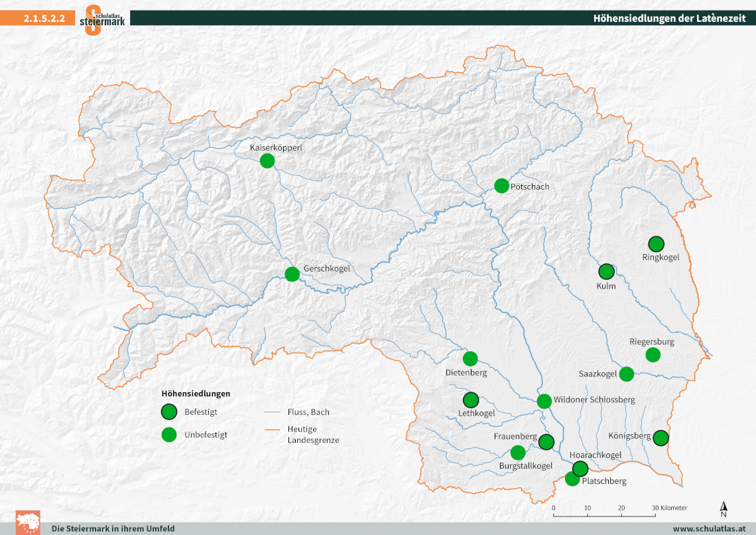Click the Gerschkogel settlement dot
The height and width of the screenshot is (535, 756).
(292, 274)
